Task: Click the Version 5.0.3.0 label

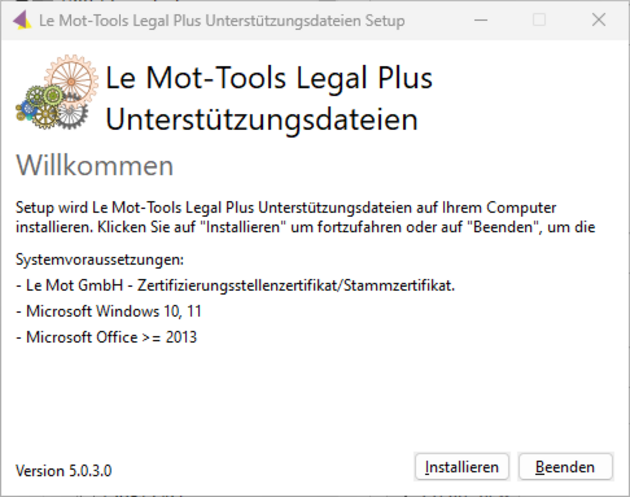Action: coord(63,470)
